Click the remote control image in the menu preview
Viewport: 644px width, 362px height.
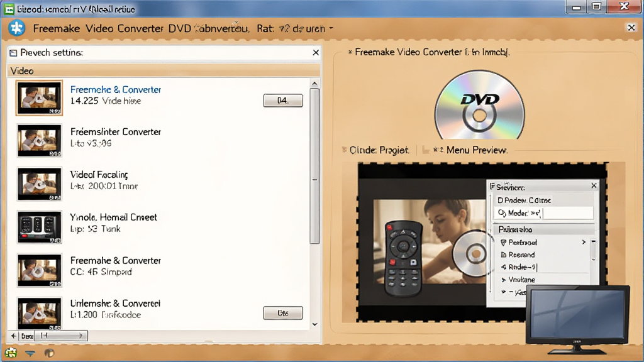403,258
